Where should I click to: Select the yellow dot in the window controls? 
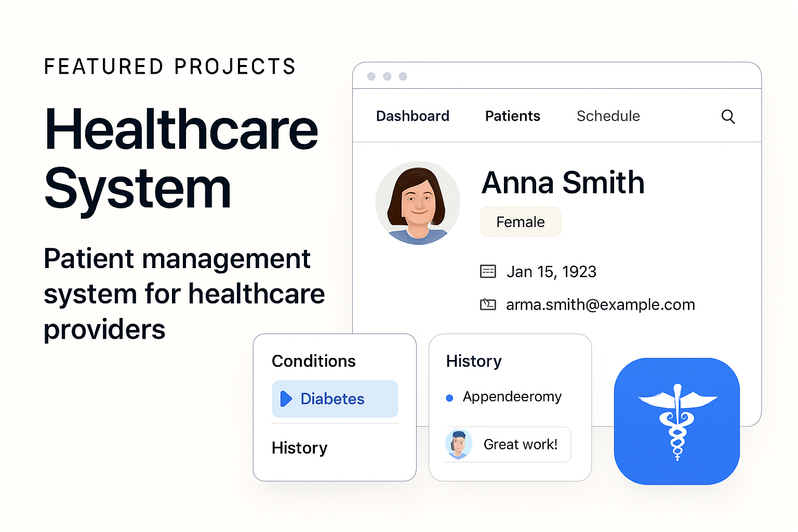[387, 76]
